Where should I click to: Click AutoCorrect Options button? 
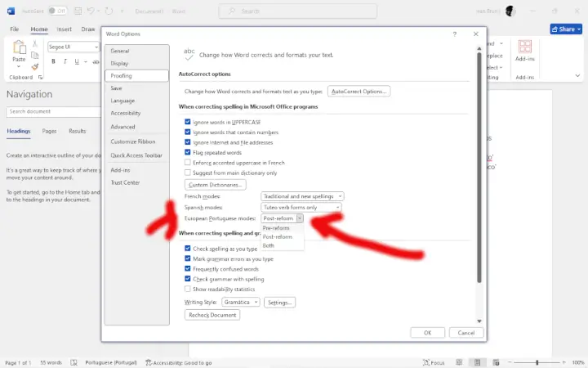[x=359, y=92]
